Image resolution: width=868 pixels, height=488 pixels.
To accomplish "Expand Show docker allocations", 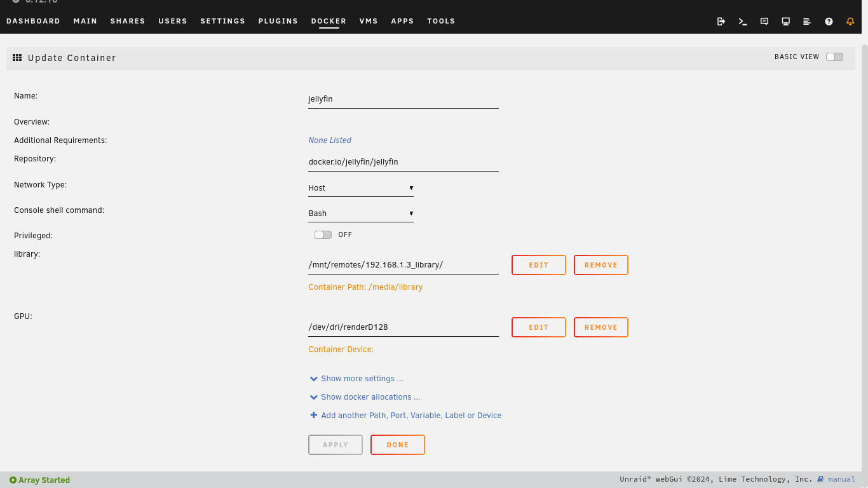I will (x=370, y=397).
